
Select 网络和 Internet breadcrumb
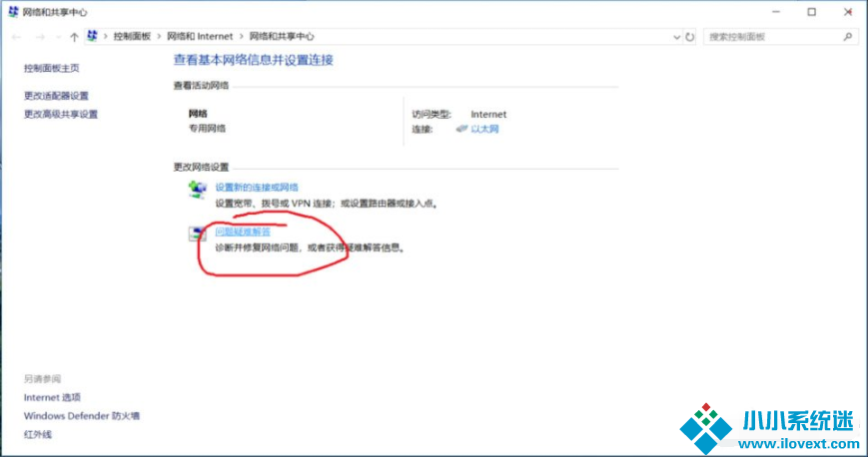(x=200, y=37)
